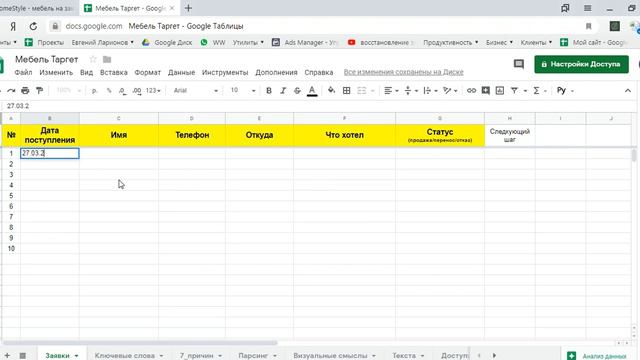
Task: Open the comments history icon
Action: click(x=518, y=64)
